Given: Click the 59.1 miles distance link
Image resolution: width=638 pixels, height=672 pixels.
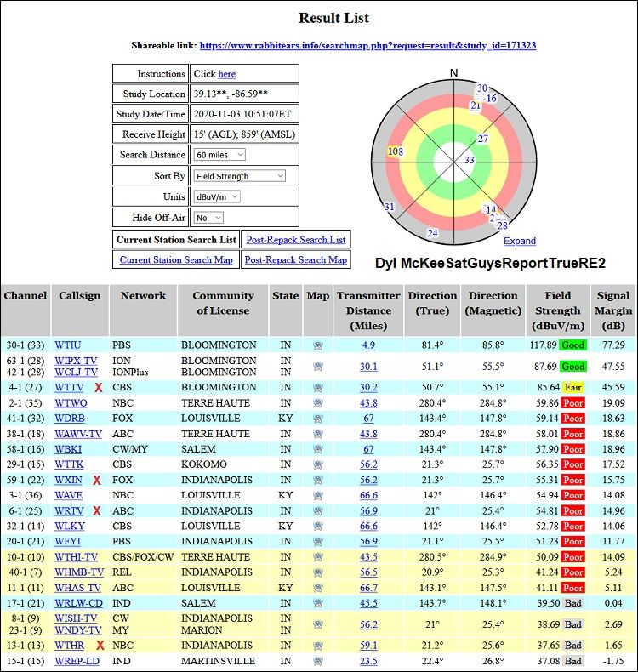Looking at the screenshot, I should (x=368, y=646).
